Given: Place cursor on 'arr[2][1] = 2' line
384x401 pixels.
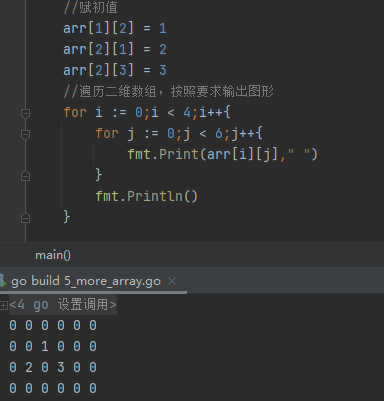Looking at the screenshot, I should (115, 49).
